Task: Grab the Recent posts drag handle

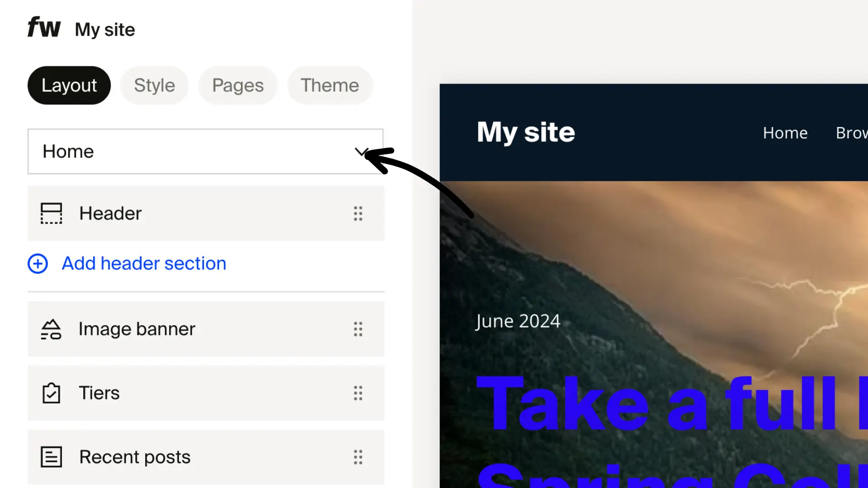Action: click(x=358, y=457)
